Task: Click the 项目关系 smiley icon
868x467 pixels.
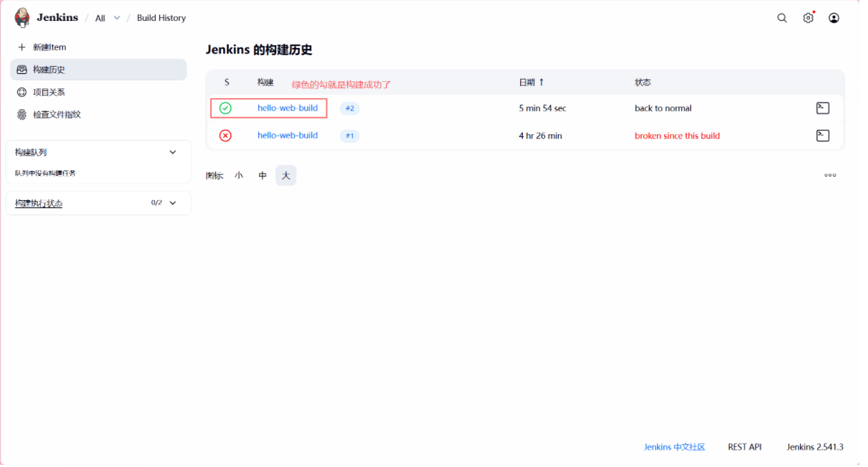Action: tap(22, 92)
